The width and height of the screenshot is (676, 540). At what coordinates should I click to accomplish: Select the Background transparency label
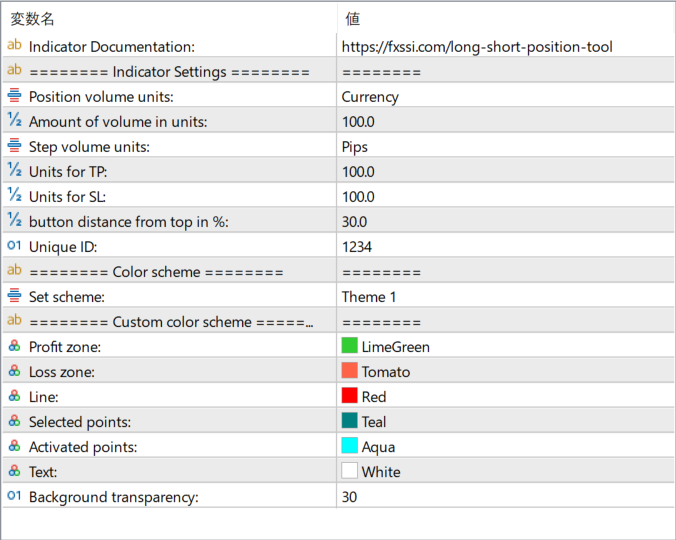(x=114, y=497)
